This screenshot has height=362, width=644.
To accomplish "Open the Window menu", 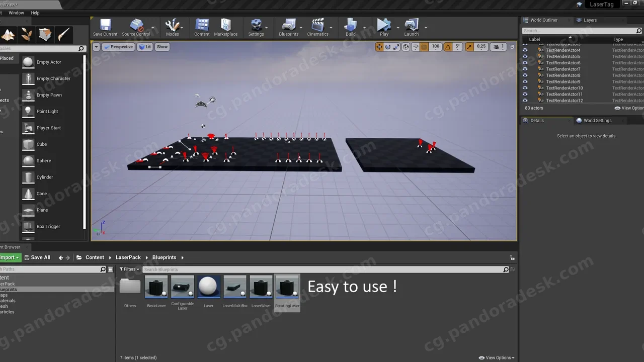I will point(16,13).
